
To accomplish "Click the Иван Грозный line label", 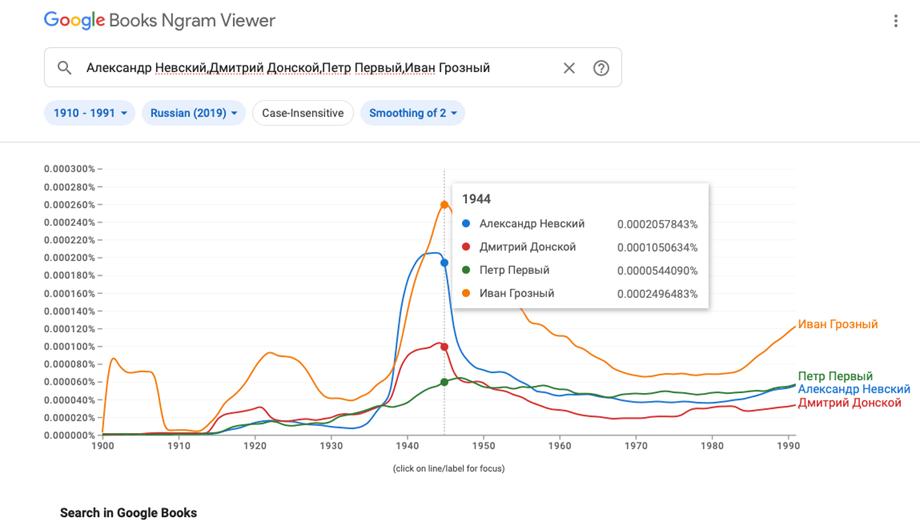I will (x=838, y=324).
